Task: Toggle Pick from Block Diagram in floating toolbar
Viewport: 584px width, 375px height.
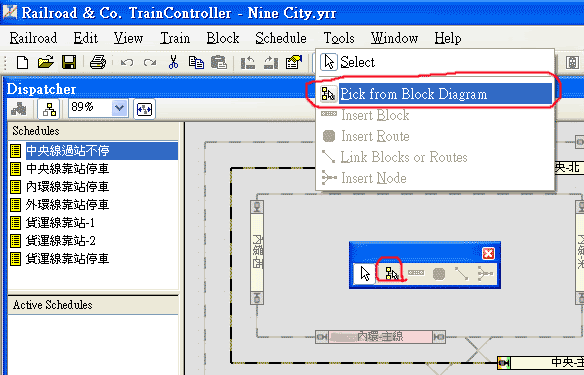Action: point(391,274)
